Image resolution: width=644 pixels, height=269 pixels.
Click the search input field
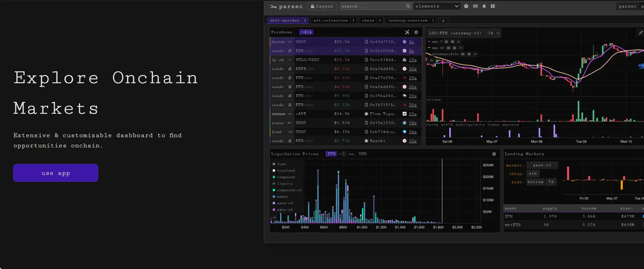[373, 6]
